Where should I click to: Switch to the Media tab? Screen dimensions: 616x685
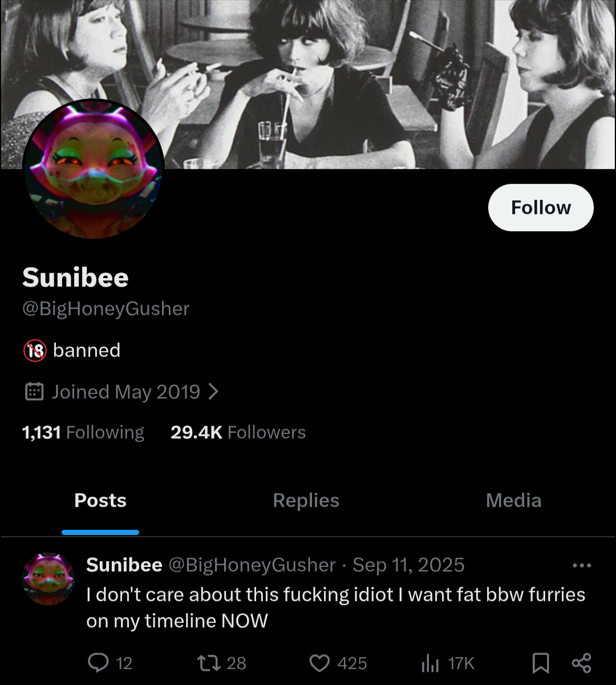pos(513,501)
